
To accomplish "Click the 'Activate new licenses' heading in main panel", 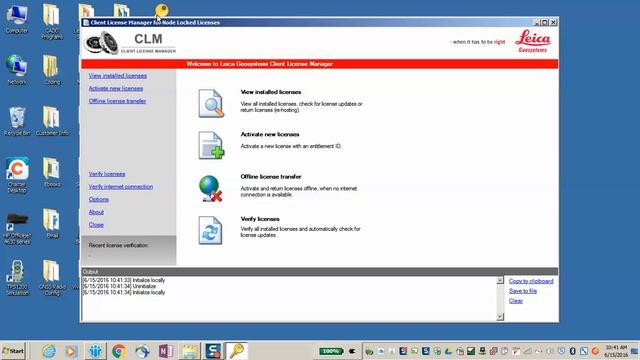I will tap(270, 134).
